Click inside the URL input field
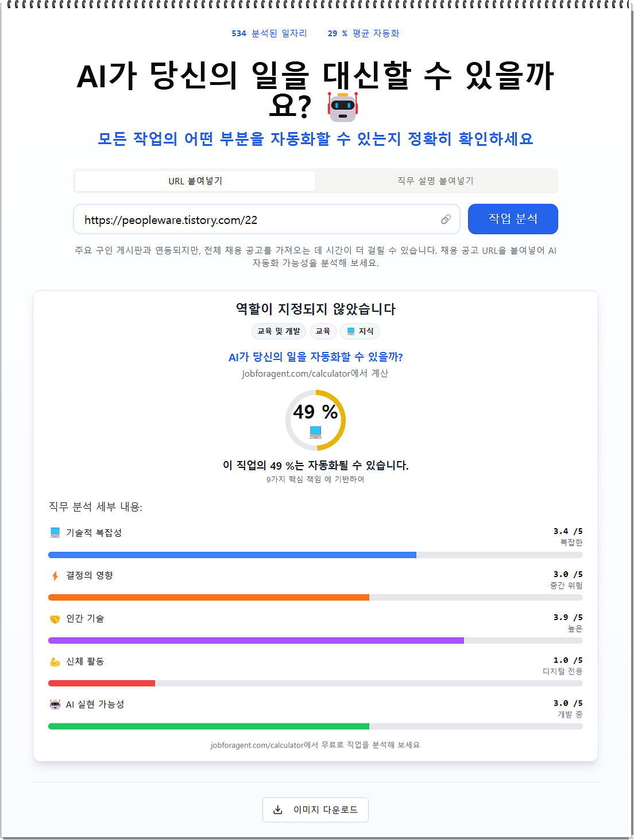 pyautogui.click(x=258, y=219)
